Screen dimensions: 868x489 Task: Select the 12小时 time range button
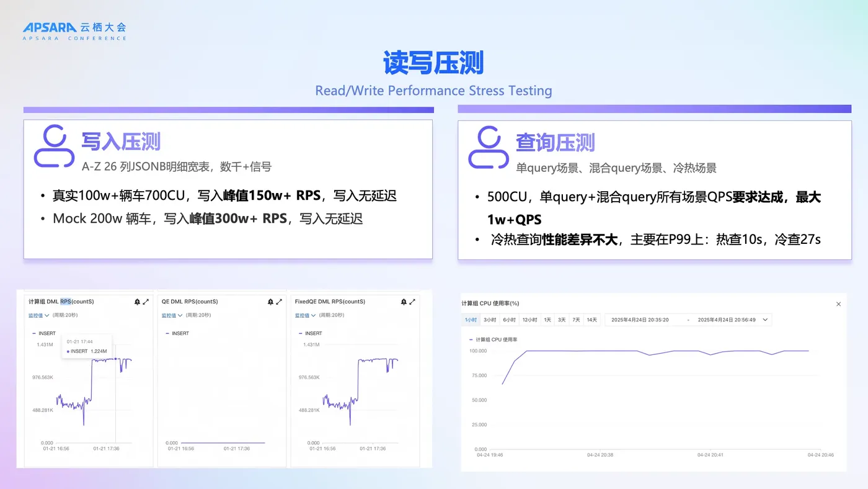(x=529, y=320)
